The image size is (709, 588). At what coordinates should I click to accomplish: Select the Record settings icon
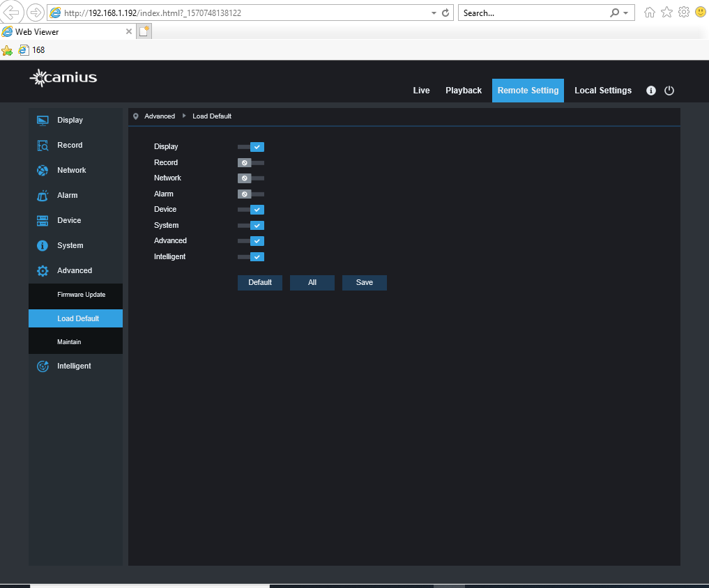pos(43,145)
